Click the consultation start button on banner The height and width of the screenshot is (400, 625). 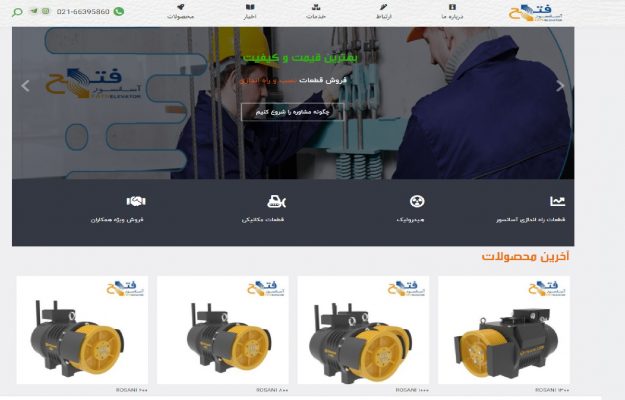(291, 112)
